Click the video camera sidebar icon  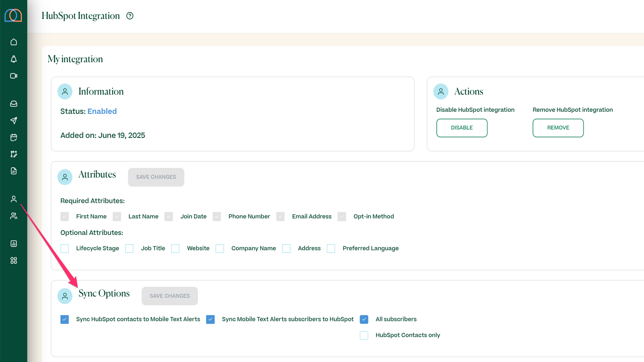click(14, 76)
